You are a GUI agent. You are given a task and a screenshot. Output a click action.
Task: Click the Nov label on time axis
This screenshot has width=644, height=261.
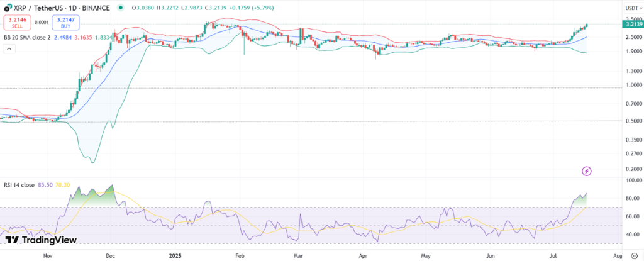click(48, 255)
